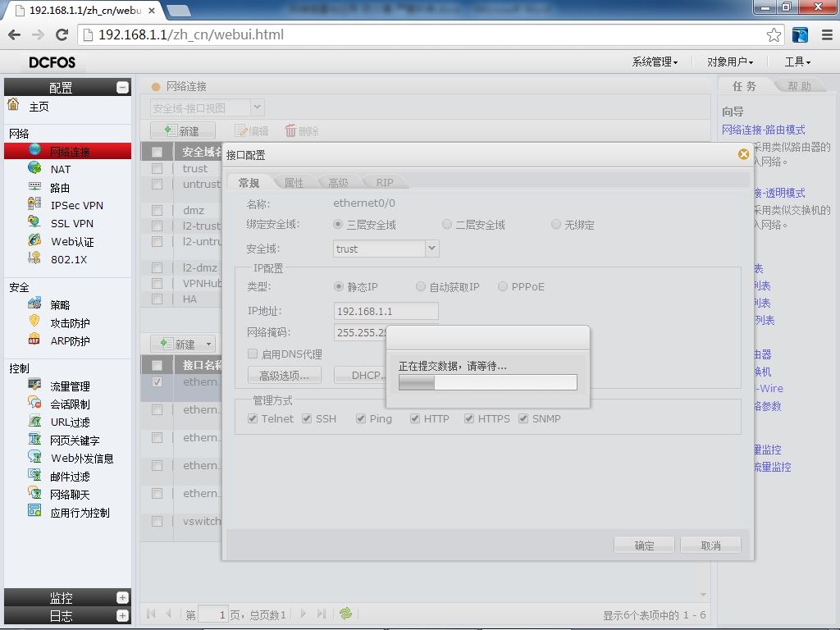This screenshot has width=840, height=630.
Task: Open the SSL VPN icon
Action: point(34,221)
